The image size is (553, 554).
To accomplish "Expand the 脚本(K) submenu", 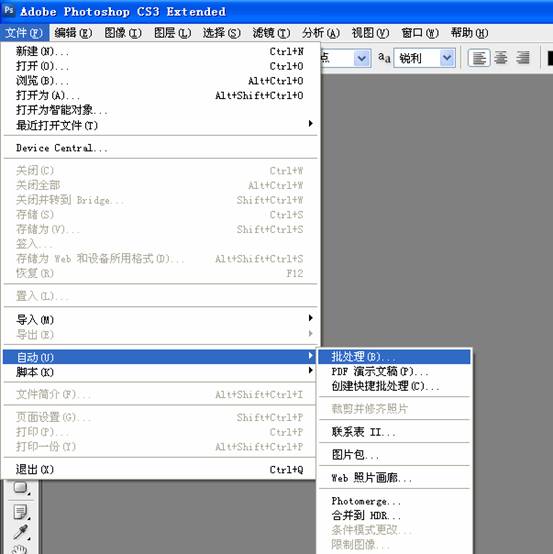I will [160, 372].
